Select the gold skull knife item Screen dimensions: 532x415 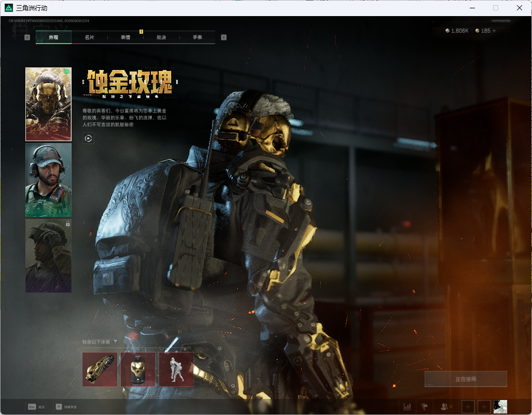(100, 369)
